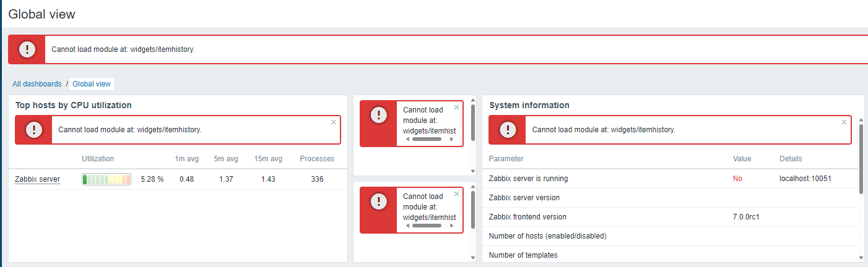
Task: Click the top banner error message text
Action: point(123,49)
